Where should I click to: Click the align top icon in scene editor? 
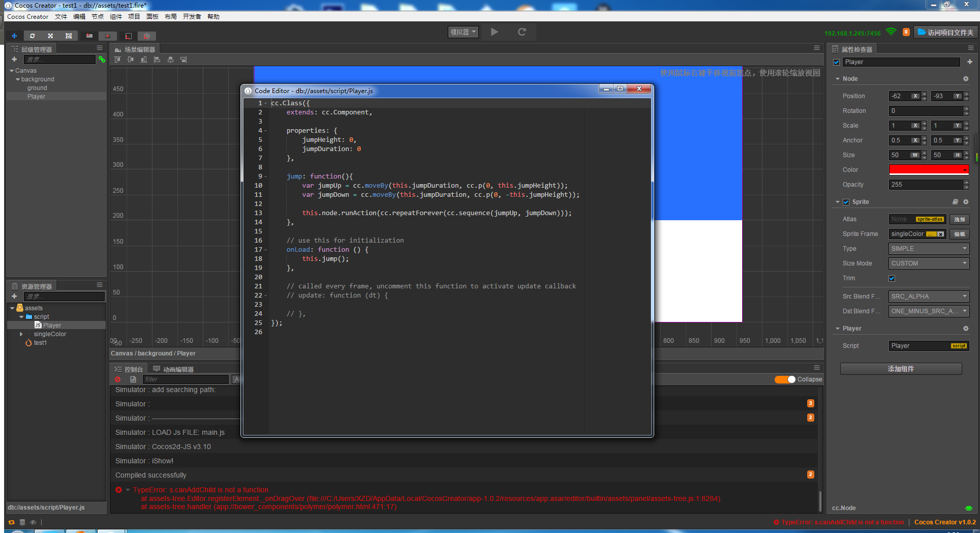point(117,60)
